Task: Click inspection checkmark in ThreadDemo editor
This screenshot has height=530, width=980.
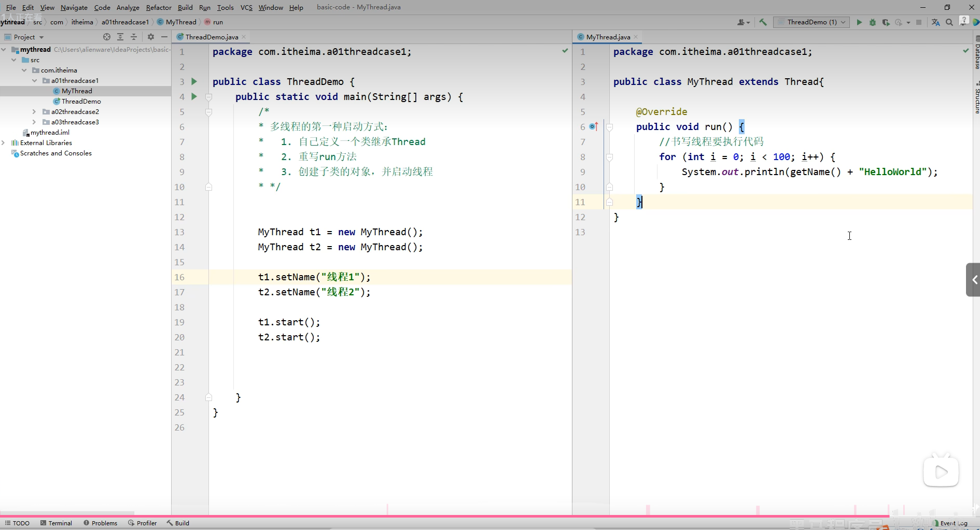Action: pos(565,51)
